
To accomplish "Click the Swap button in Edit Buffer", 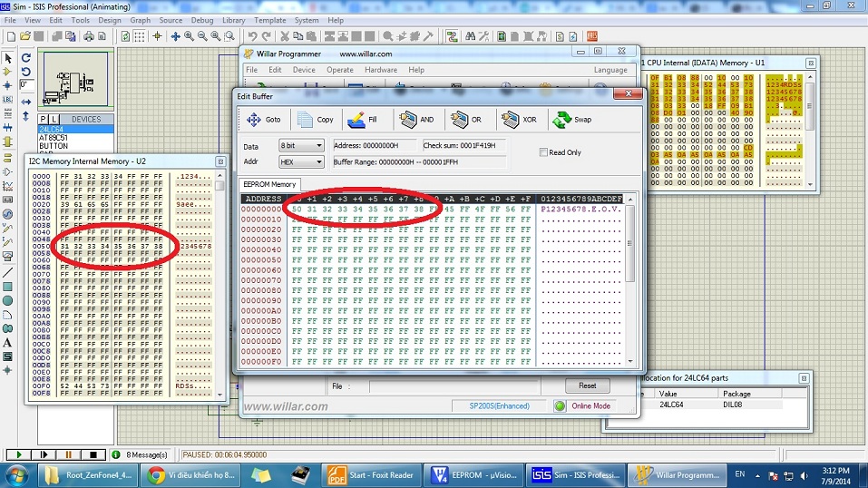I will [x=571, y=120].
